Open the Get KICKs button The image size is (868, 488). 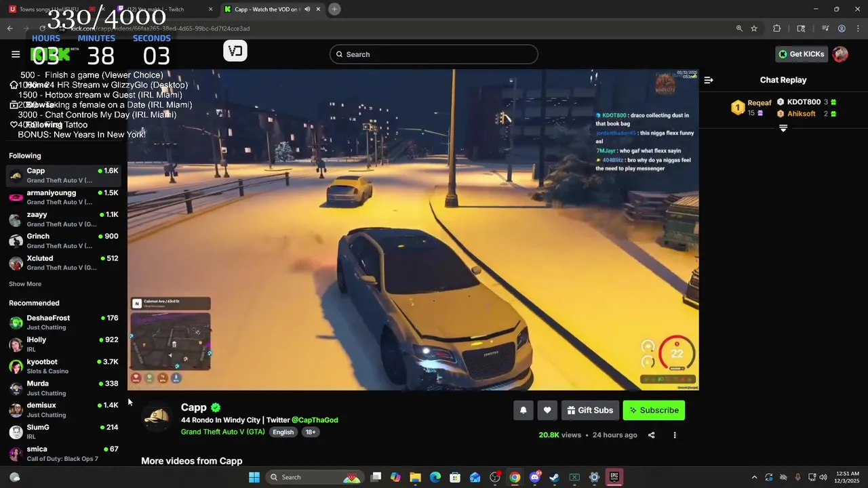click(802, 54)
